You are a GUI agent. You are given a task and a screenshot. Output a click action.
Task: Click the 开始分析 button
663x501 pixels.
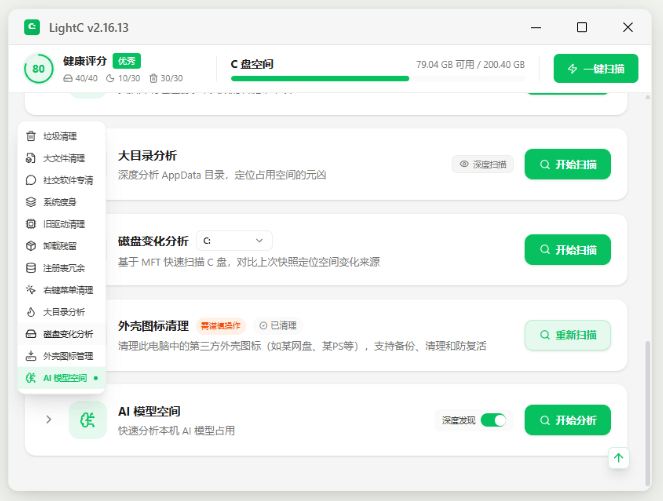pos(567,420)
